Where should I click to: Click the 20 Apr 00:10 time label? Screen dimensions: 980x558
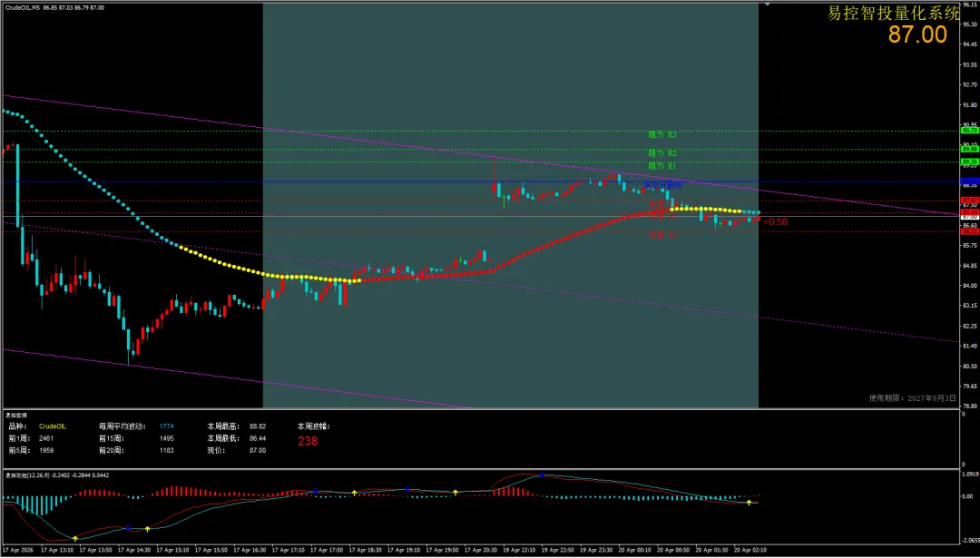635,551
